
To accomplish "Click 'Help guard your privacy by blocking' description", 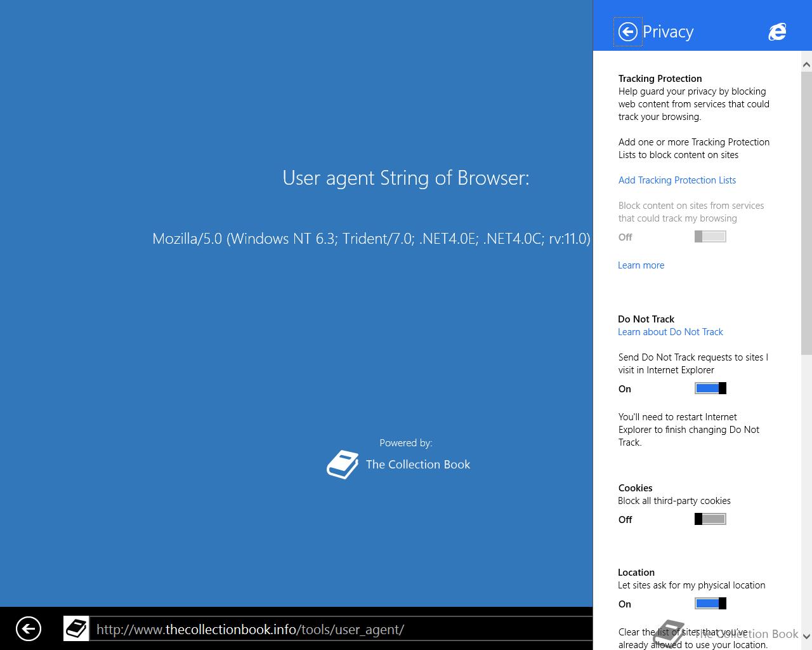I will click(694, 104).
